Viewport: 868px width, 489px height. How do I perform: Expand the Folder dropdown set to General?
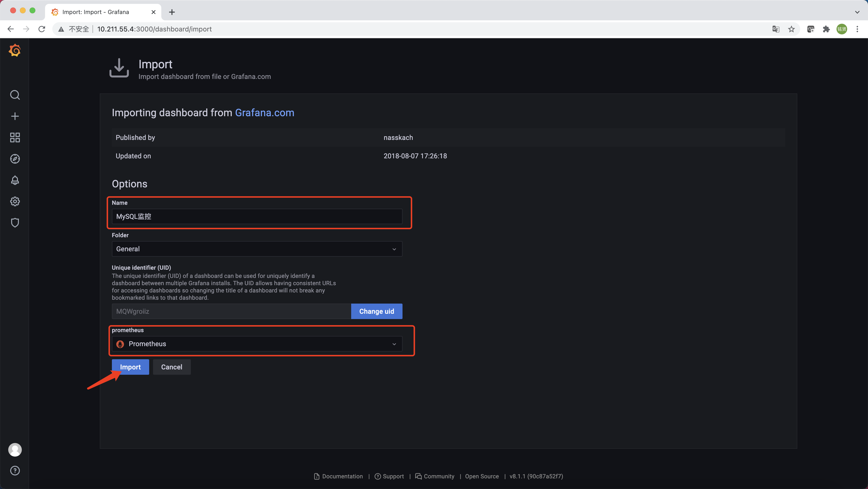pyautogui.click(x=257, y=249)
